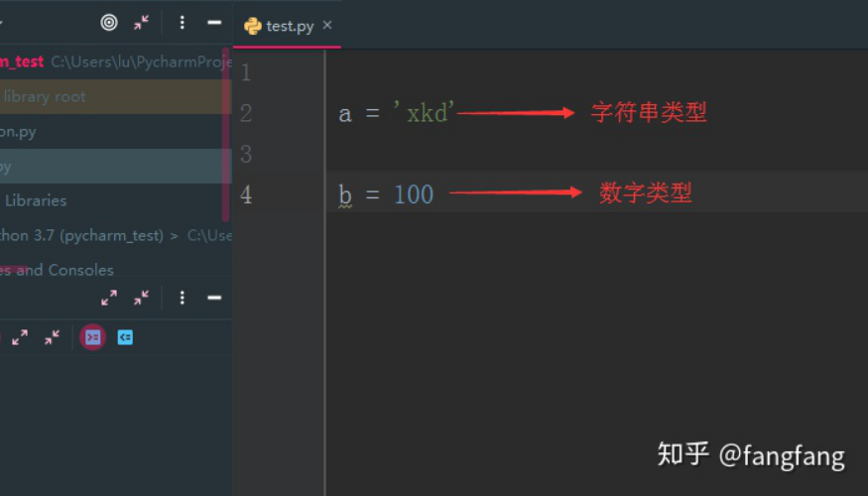This screenshot has height=496, width=868.
Task: Click the expand icon in lower toolbar row
Action: point(20,337)
